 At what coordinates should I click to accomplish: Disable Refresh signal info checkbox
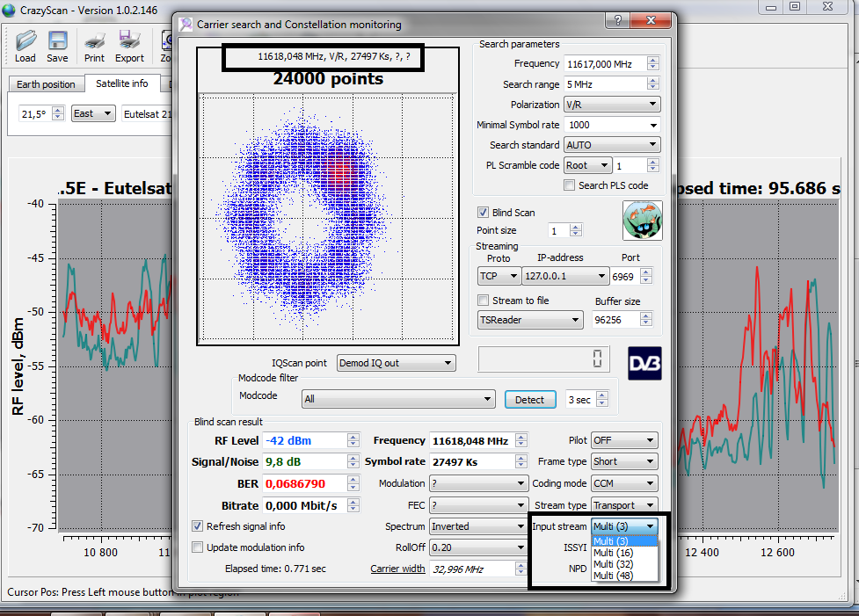(x=198, y=526)
